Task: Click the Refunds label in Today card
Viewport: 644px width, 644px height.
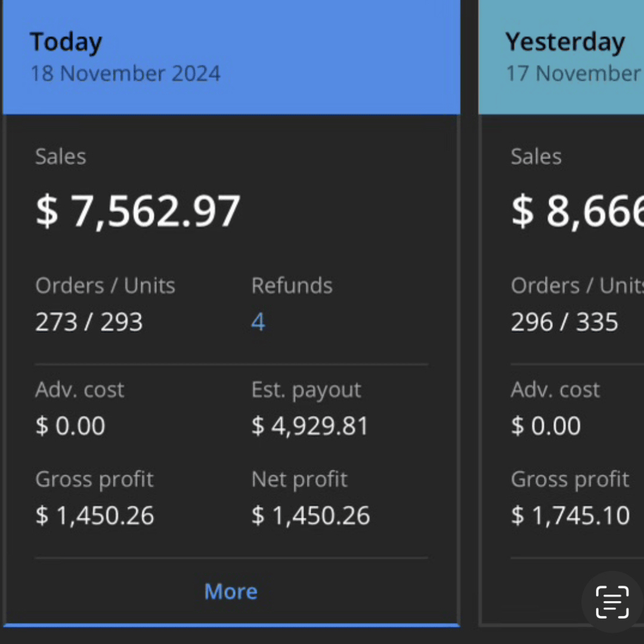Action: [x=292, y=286]
